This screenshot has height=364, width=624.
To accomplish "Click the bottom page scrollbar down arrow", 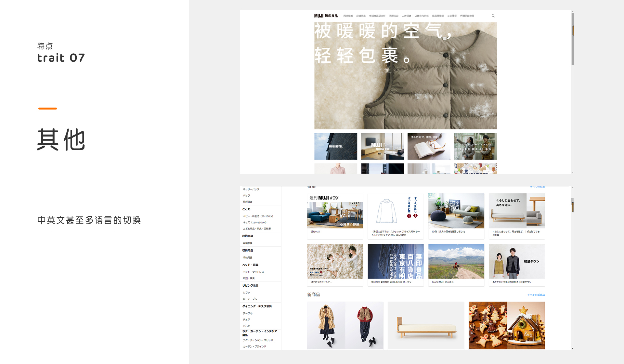I will click(x=572, y=348).
